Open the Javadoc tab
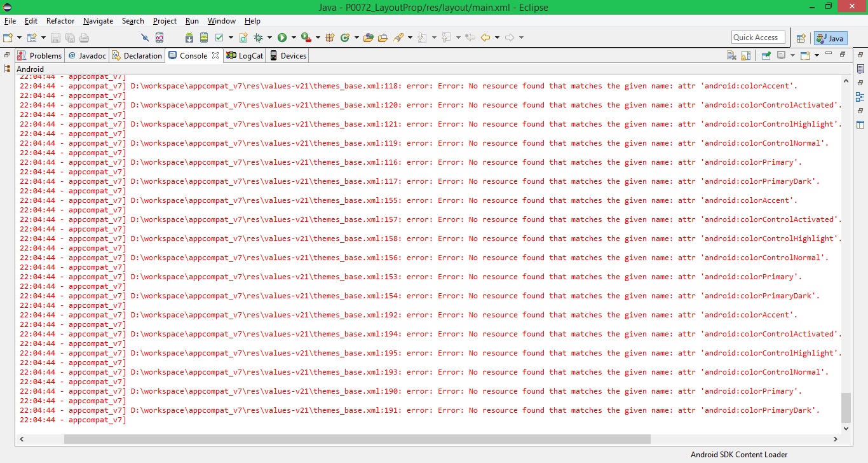 (87, 55)
